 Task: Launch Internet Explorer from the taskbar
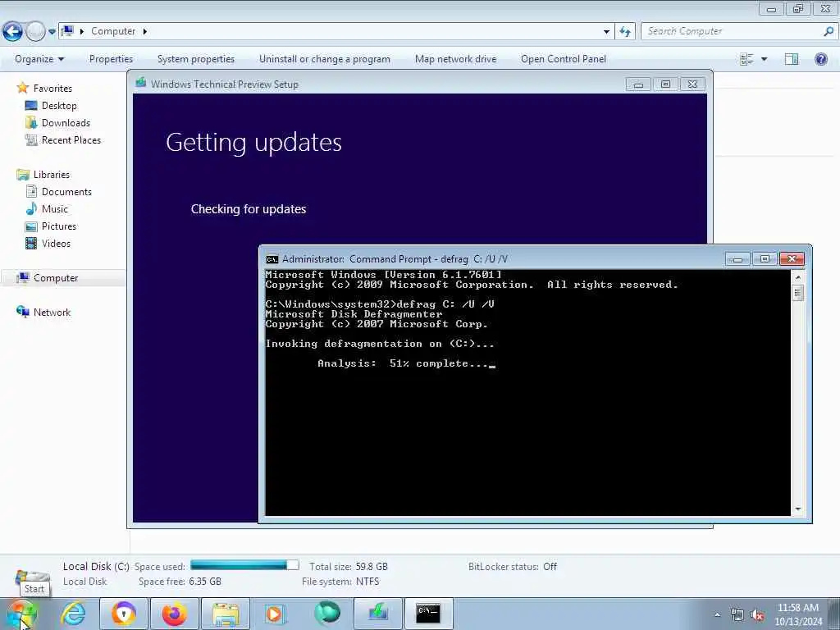click(x=73, y=614)
